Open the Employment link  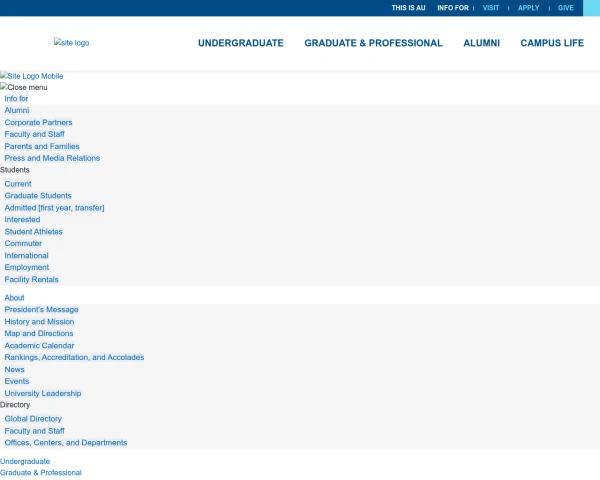pos(27,268)
